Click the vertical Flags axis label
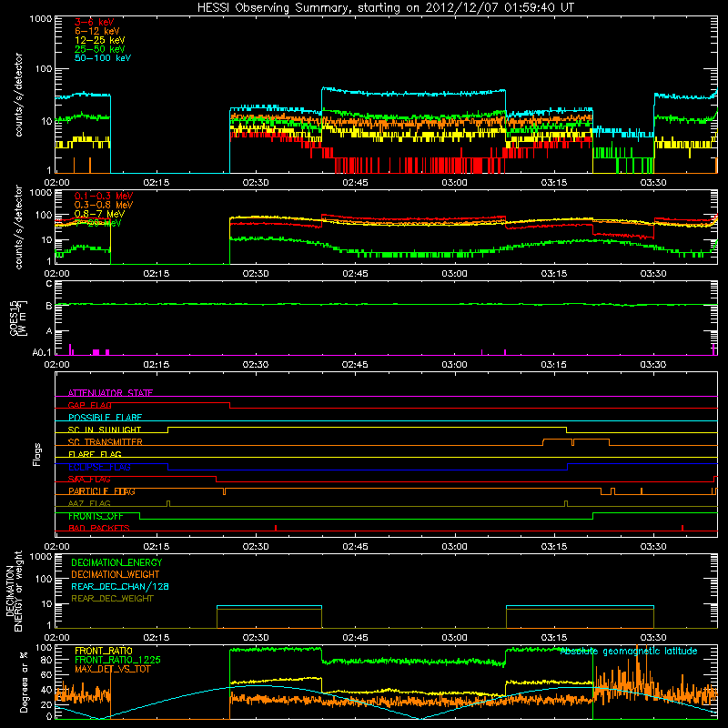 tap(37, 454)
